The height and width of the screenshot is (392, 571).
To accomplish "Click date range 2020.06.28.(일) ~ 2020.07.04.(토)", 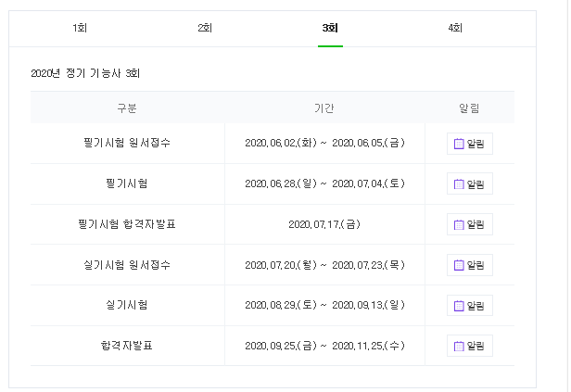I will [x=324, y=183].
